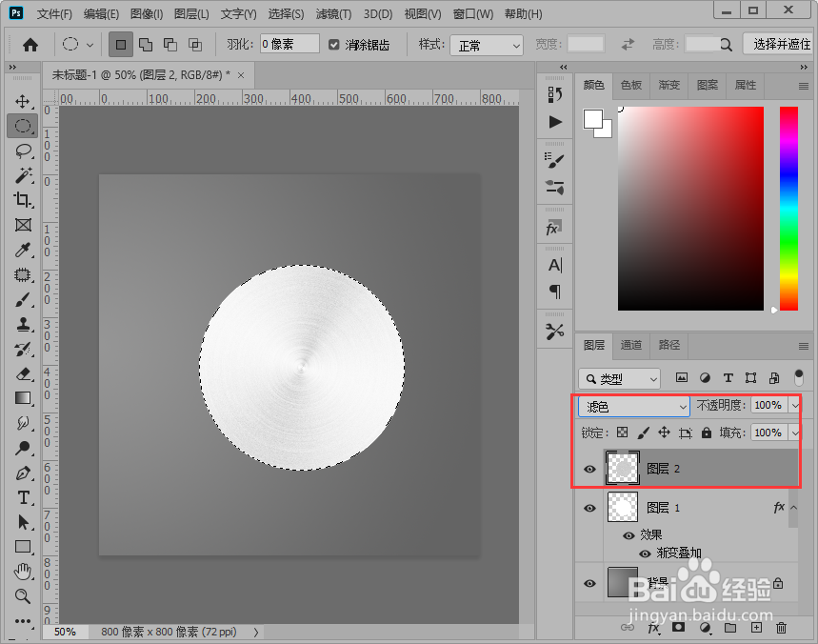Create a new layer with plus icon
818x644 pixels.
click(756, 628)
